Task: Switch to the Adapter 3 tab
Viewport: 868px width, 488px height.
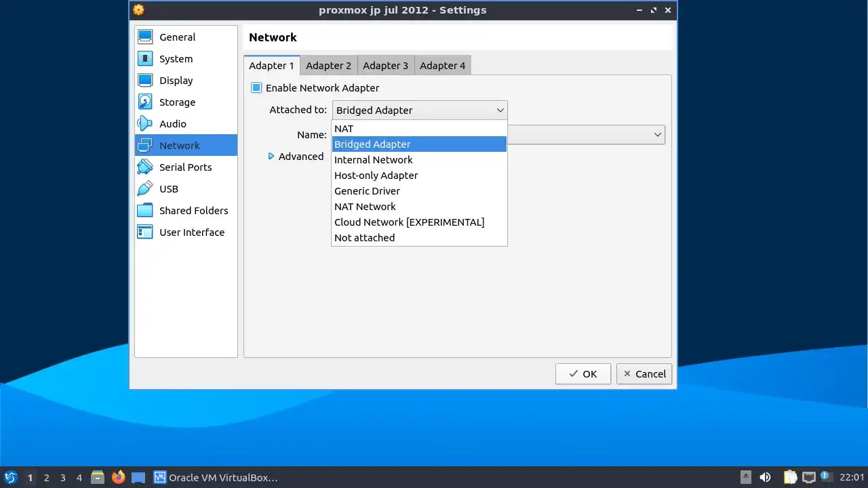Action: point(385,65)
